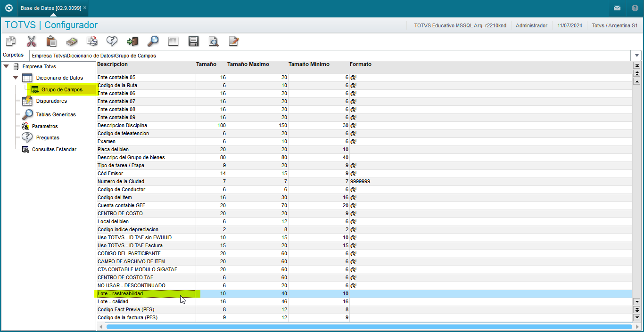
Task: Select the Descripcion Disciplina row
Action: 364,125
